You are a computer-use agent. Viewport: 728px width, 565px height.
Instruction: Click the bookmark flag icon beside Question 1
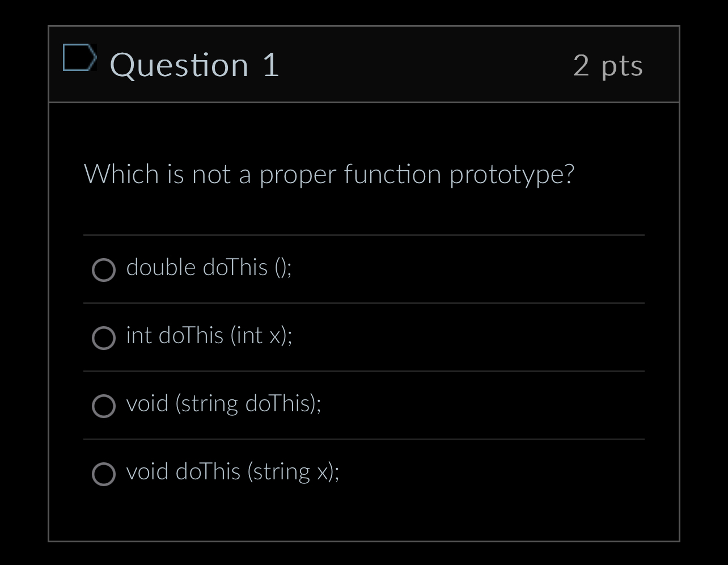[79, 56]
